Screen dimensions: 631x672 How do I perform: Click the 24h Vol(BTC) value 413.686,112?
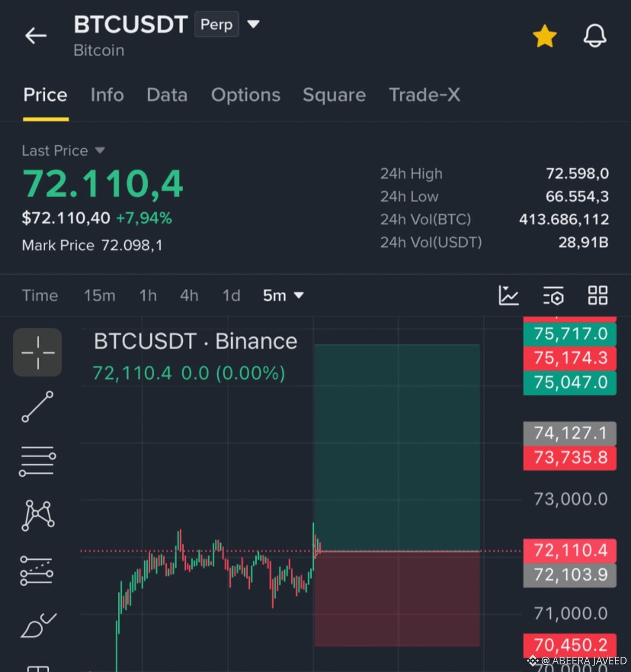pos(564,219)
